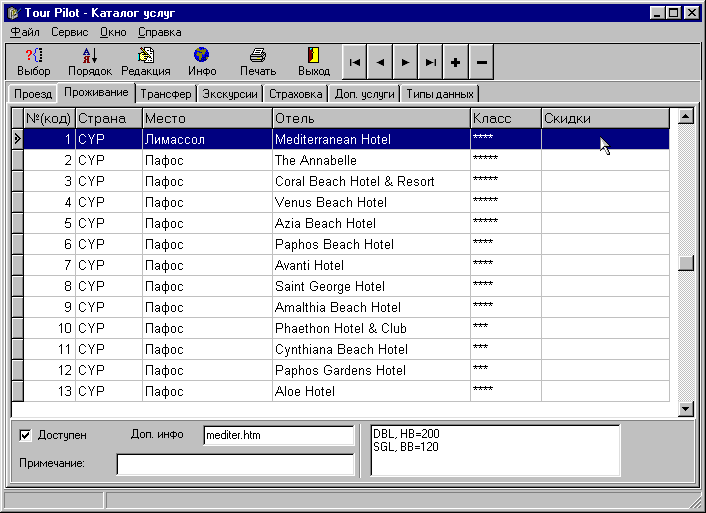Switch to the Доп. услуги tab
The image size is (706, 513).
click(365, 94)
